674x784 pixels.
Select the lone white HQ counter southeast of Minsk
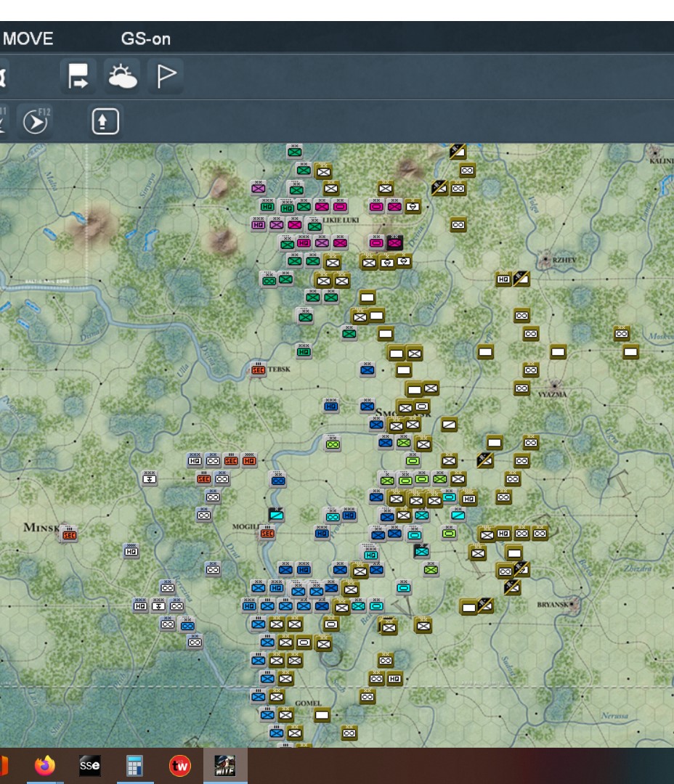pyautogui.click(x=131, y=552)
